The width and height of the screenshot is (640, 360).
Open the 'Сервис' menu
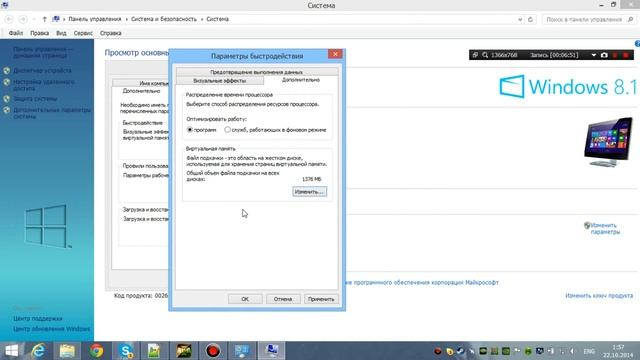pos(83,33)
